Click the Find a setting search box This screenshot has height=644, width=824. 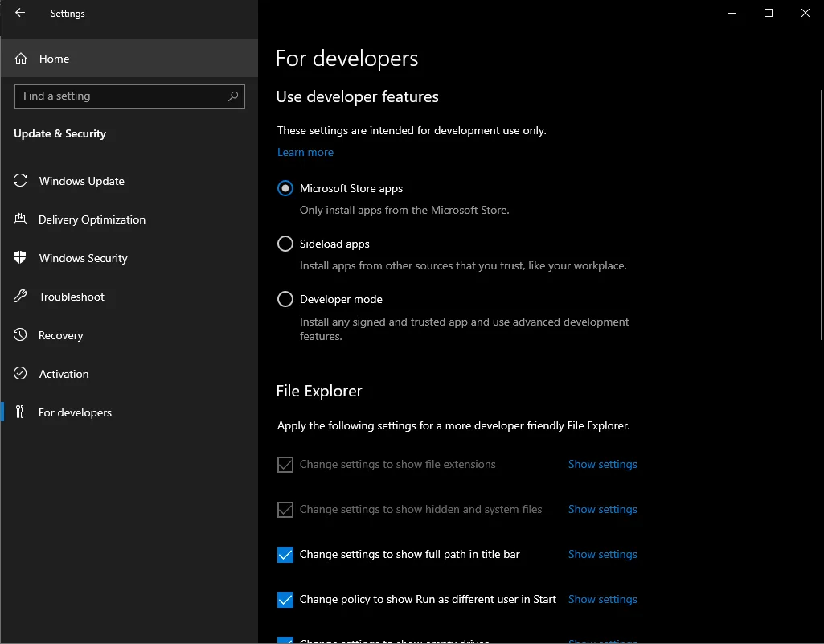[129, 96]
